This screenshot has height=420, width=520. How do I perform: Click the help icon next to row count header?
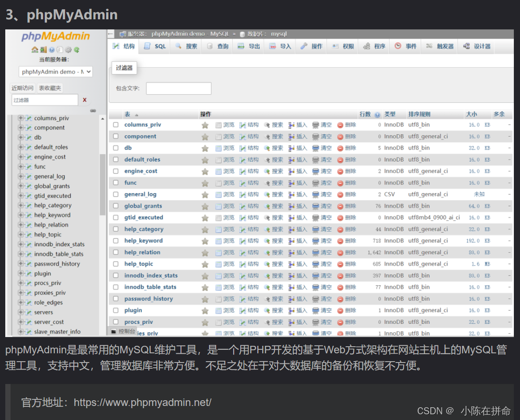377,115
